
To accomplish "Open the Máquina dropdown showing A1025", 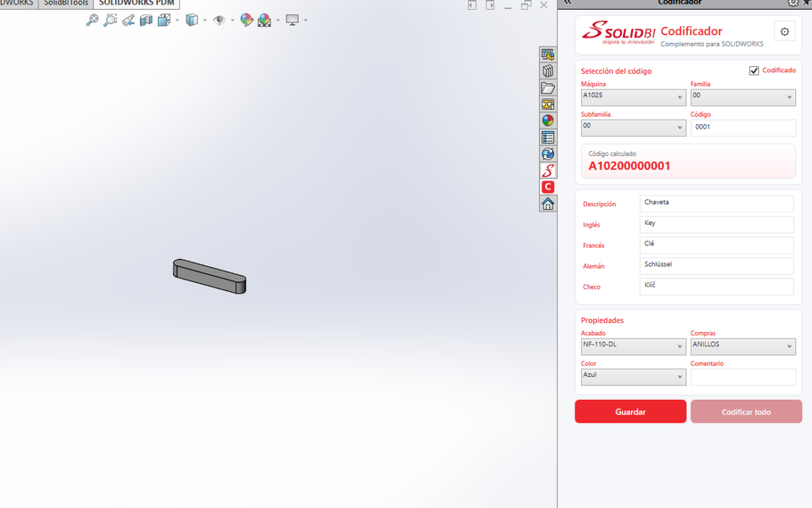I will 633,97.
